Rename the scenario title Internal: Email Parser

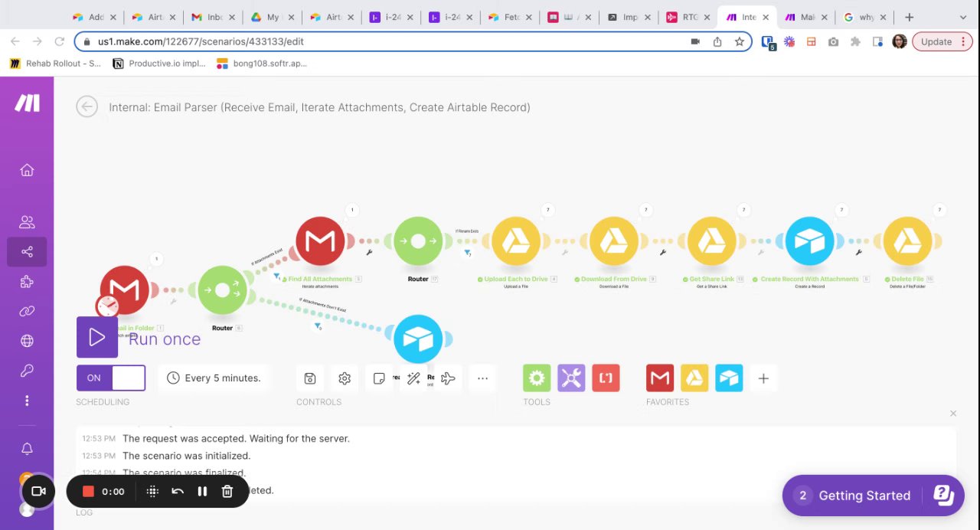pyautogui.click(x=319, y=107)
